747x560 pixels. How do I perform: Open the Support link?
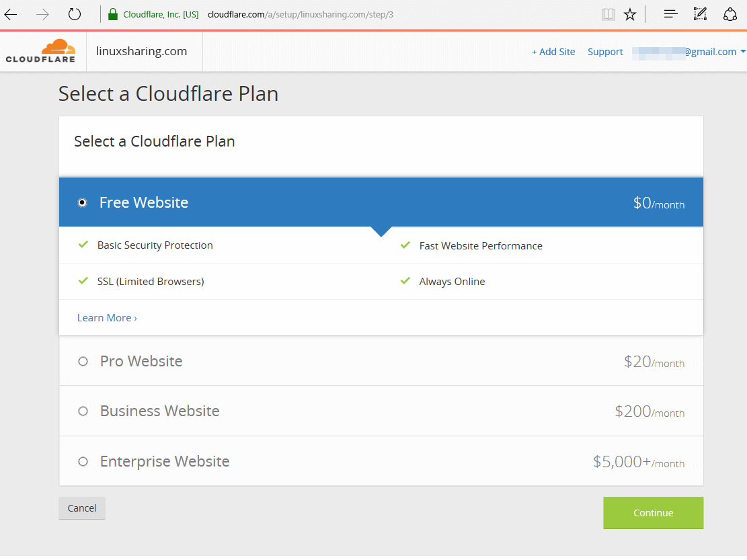(x=605, y=52)
